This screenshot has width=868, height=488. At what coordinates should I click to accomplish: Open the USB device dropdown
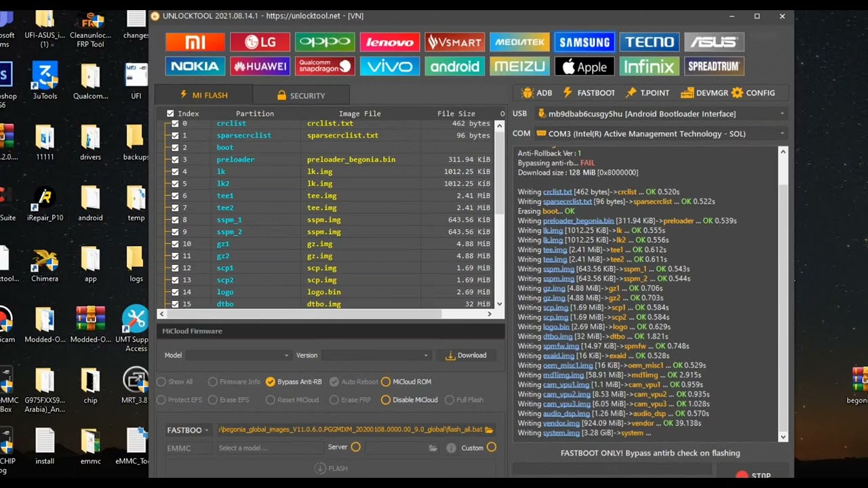pyautogui.click(x=660, y=114)
